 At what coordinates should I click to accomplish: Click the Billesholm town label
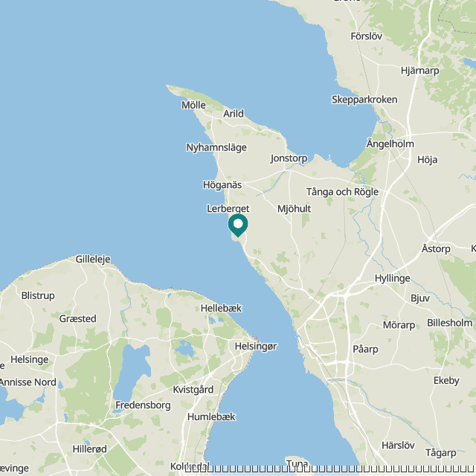[x=449, y=323]
